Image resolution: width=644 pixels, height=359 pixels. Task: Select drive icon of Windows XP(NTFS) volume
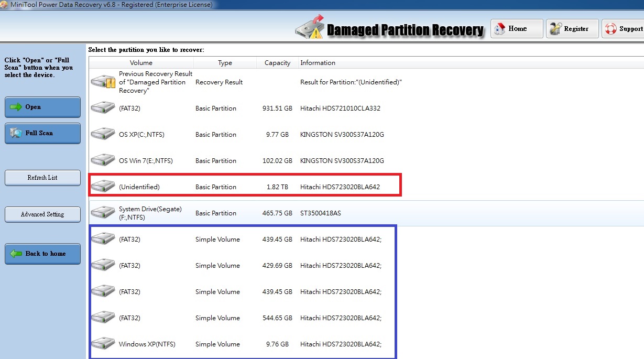click(x=103, y=344)
